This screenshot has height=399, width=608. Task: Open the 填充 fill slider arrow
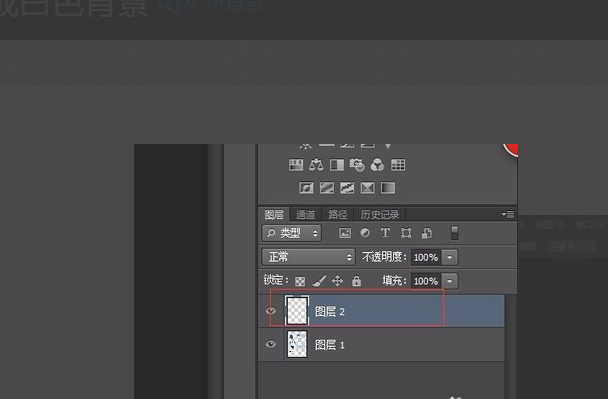450,281
